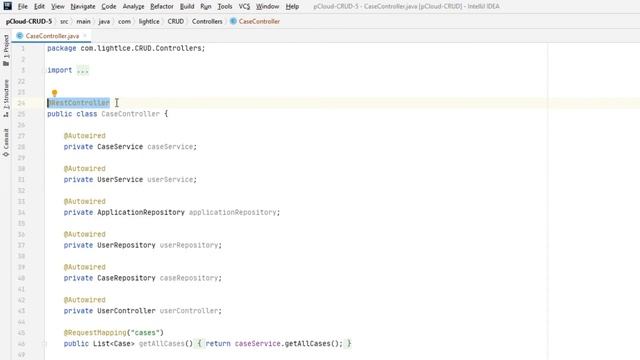The height and width of the screenshot is (360, 640).
Task: Select the CRUD breadcrumb
Action: tap(176, 21)
